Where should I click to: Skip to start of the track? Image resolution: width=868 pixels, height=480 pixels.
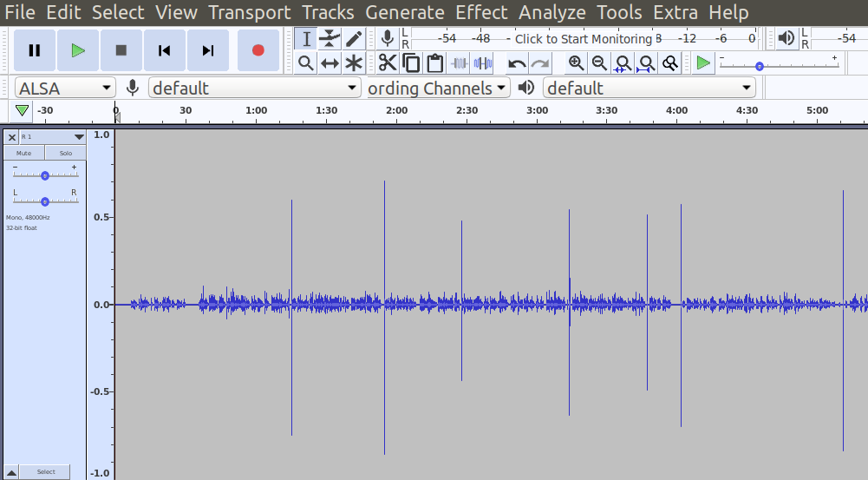click(165, 50)
